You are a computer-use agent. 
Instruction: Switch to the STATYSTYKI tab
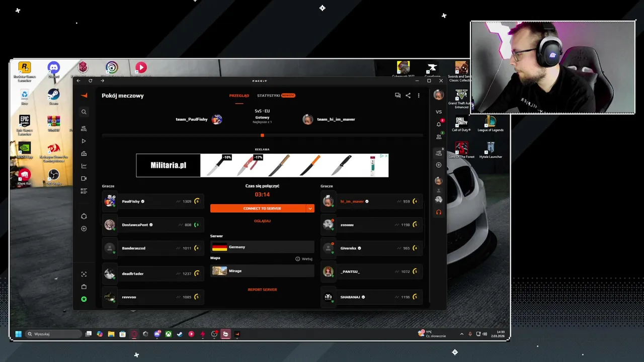(x=268, y=96)
